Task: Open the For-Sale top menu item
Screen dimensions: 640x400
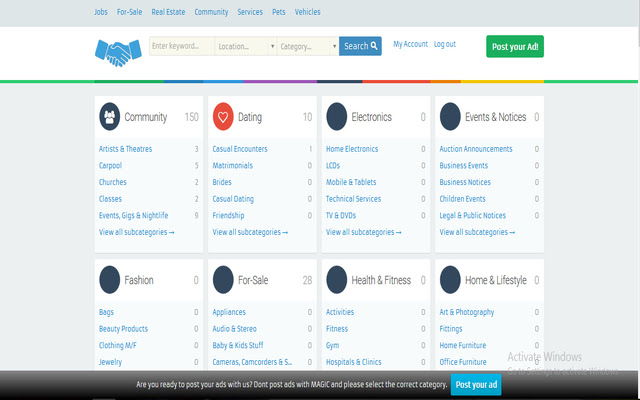Action: click(129, 12)
